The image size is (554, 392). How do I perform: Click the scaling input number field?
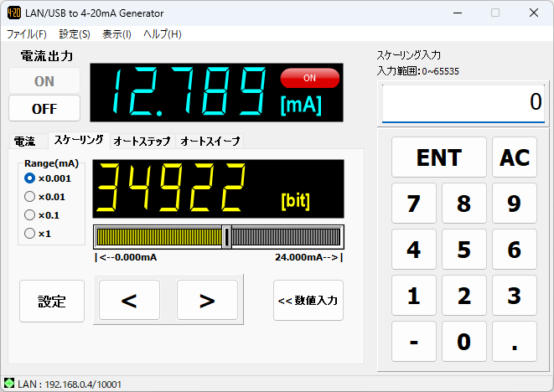click(463, 103)
